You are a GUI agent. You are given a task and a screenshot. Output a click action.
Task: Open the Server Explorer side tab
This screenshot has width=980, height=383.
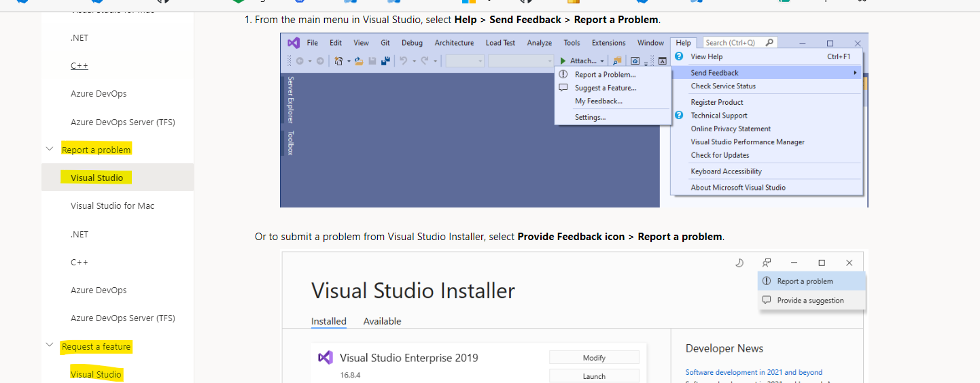(x=290, y=99)
